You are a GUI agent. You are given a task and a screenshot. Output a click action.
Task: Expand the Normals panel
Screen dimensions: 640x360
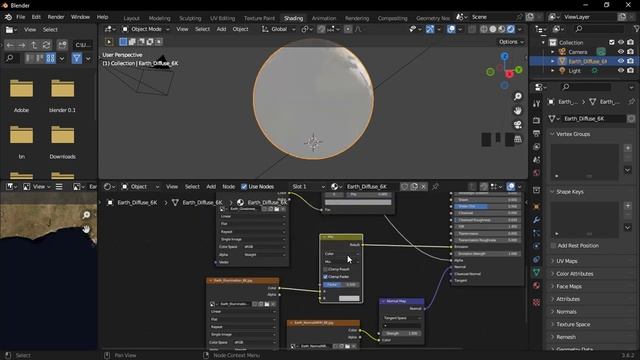point(566,312)
